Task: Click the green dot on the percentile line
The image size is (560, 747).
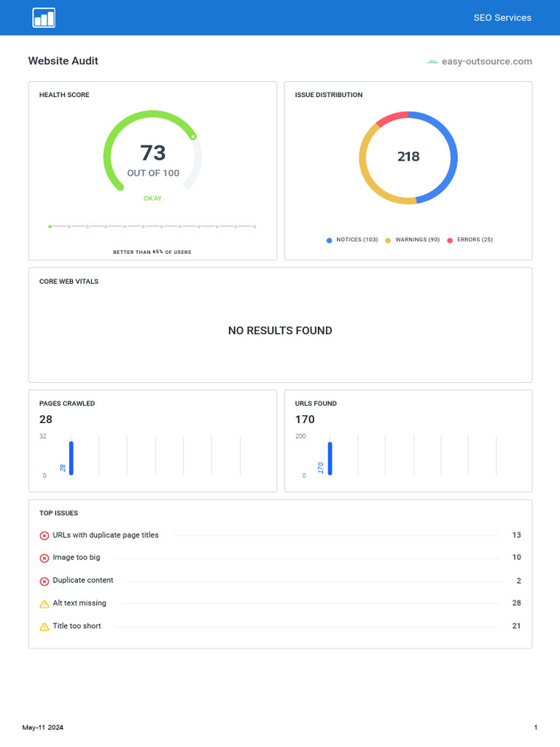Action: point(50,227)
